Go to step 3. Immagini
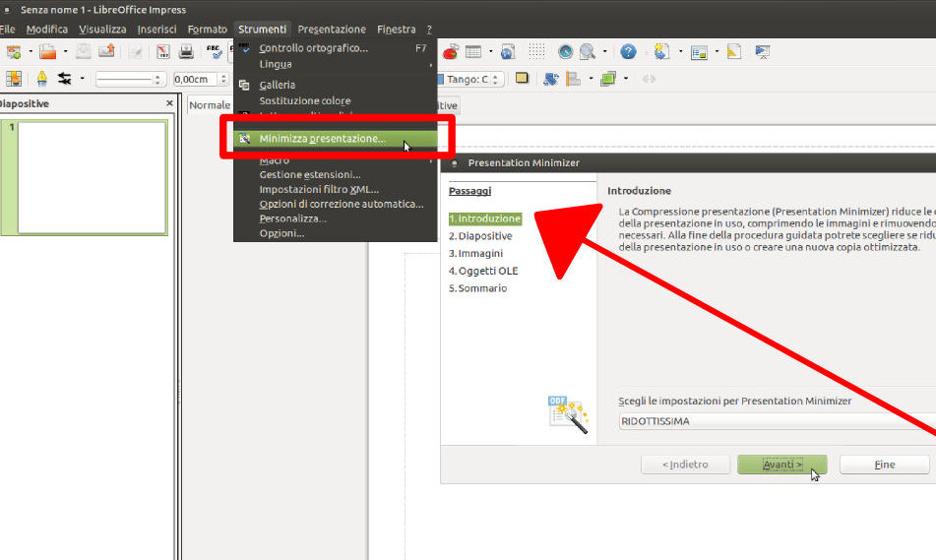 pyautogui.click(x=475, y=253)
